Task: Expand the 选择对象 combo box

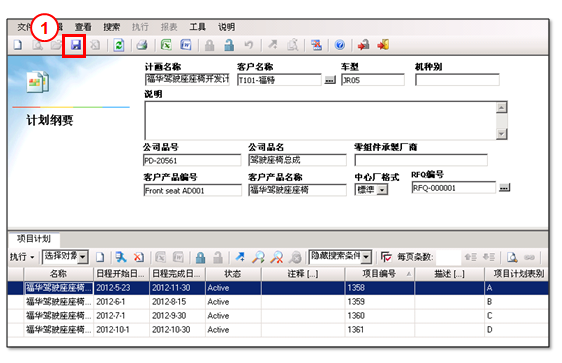Action: pyautogui.click(x=83, y=257)
